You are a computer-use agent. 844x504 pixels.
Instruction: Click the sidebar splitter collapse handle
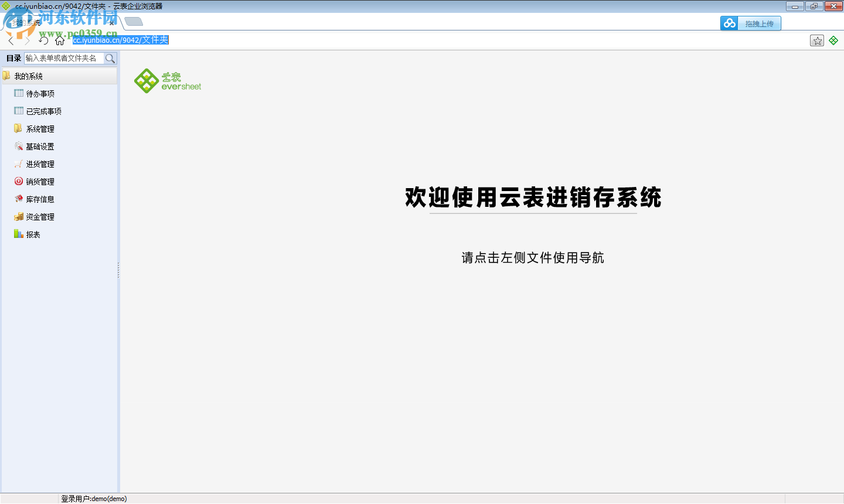click(x=118, y=270)
